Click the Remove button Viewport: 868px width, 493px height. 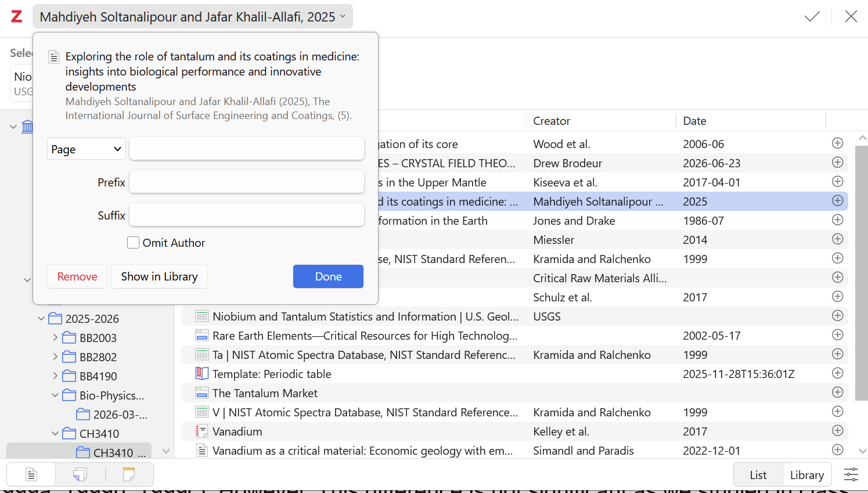coord(77,276)
